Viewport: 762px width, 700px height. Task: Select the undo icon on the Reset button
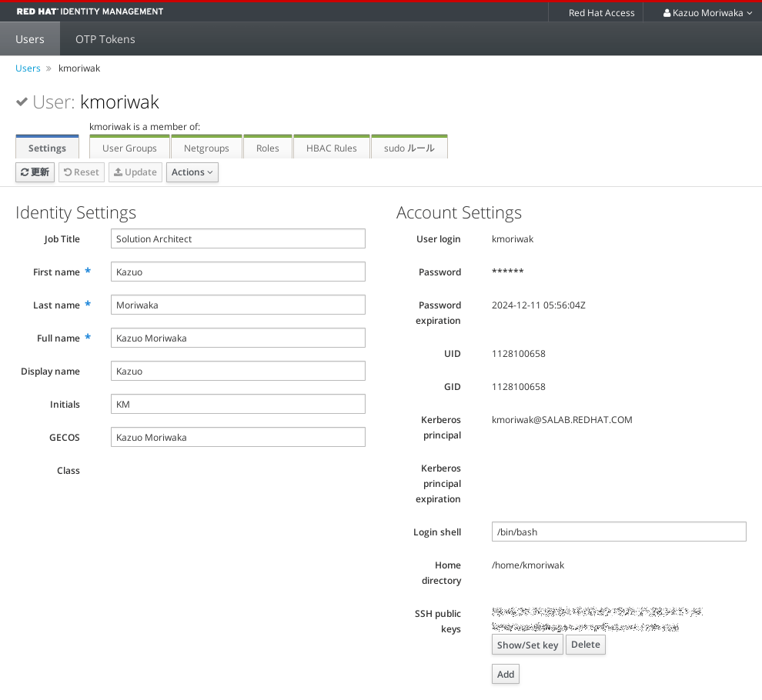pyautogui.click(x=67, y=172)
